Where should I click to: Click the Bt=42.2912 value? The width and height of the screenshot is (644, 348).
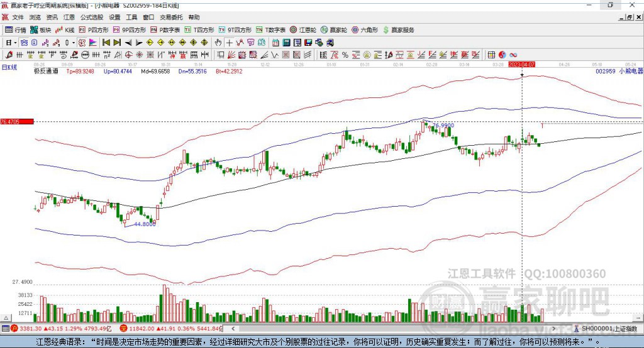229,71
